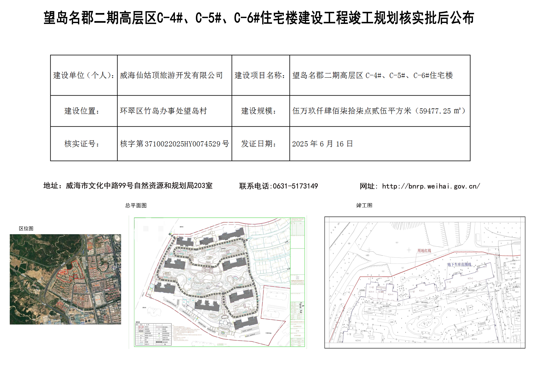Click the 地下车库范围线 label in drawing

pyautogui.click(x=459, y=264)
